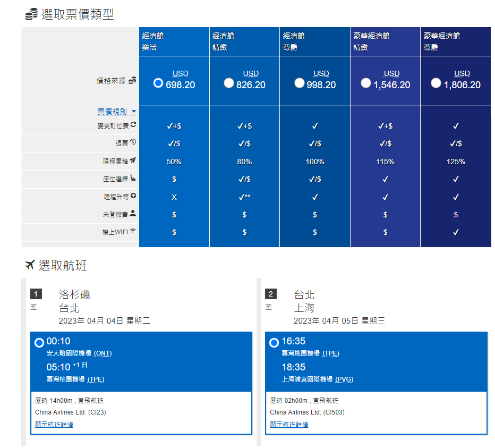
Task: Click the coins icon next to 價格來源
Action: pyautogui.click(x=132, y=80)
